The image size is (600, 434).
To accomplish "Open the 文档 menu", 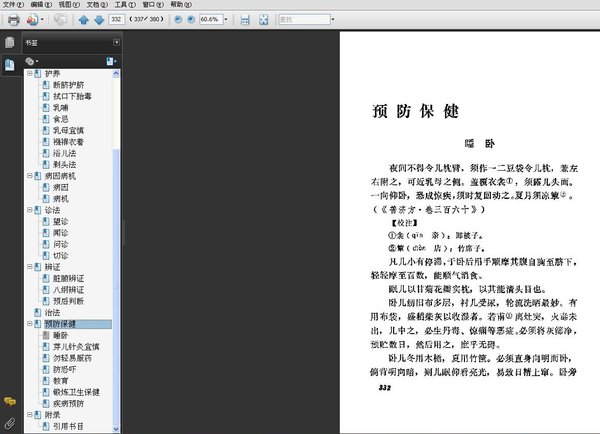I will (97, 5).
